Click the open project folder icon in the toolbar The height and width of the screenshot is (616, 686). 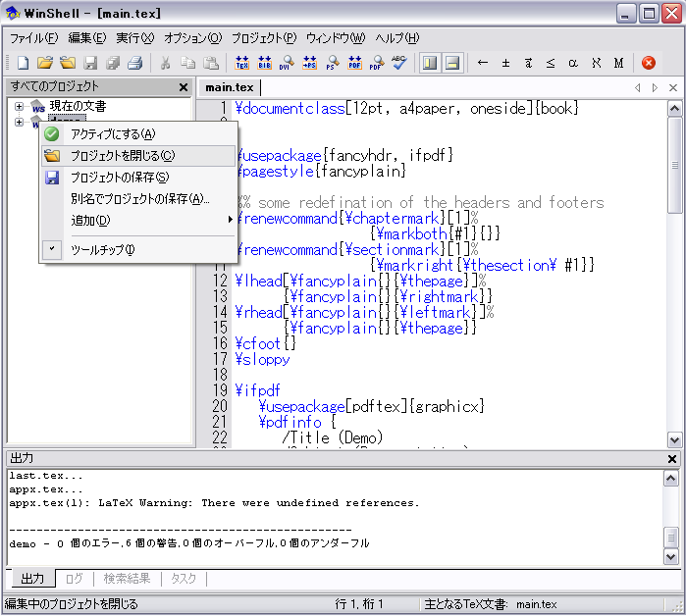68,63
